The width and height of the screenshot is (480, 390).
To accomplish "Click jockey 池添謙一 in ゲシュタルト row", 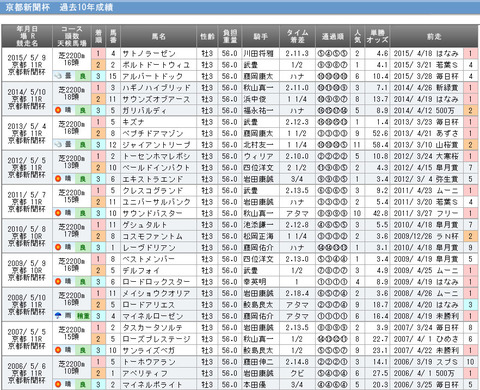I will tap(258, 225).
